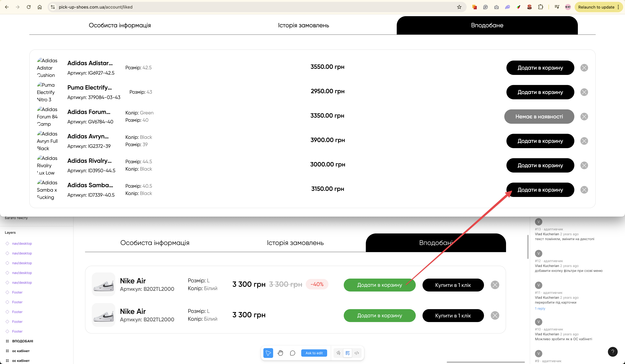Image resolution: width=625 pixels, height=364 pixels.
Task: Switch to Особиста інформація tab on site
Action: [x=120, y=25]
